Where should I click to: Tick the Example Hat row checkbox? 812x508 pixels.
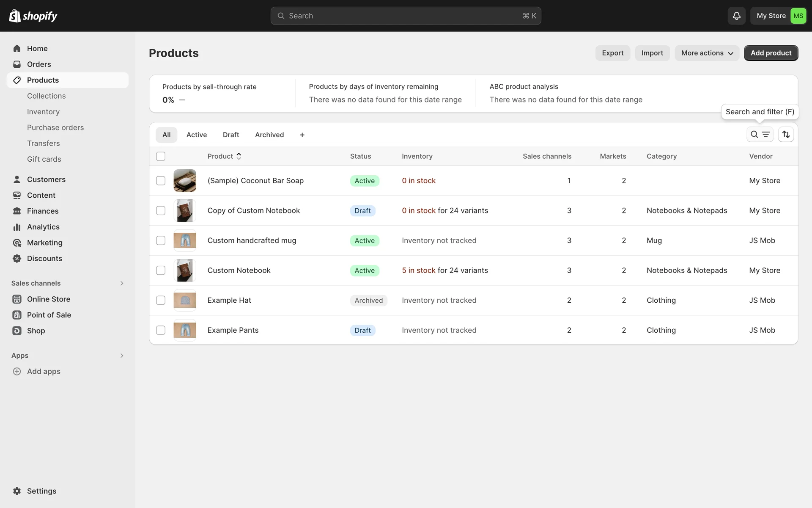point(161,300)
